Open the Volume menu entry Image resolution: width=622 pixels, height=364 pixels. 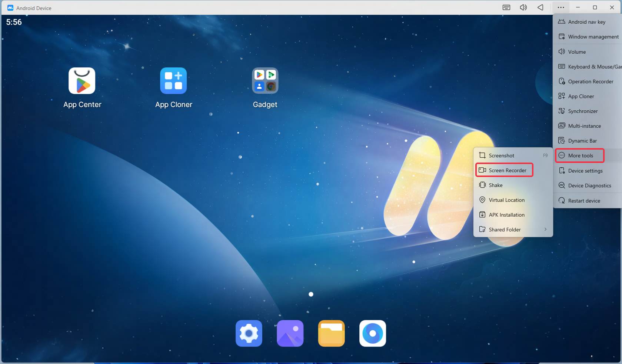click(x=588, y=52)
